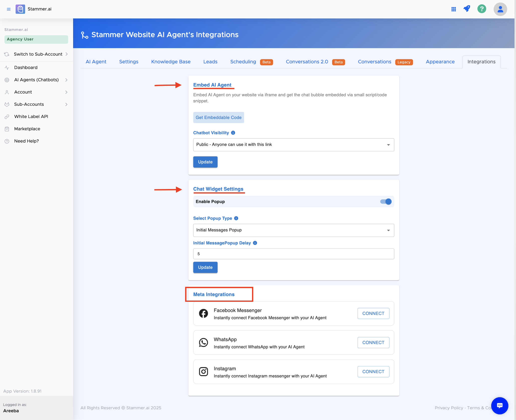Open the Scheduling Beta tab
The width and height of the screenshot is (516, 420).
[252, 62]
